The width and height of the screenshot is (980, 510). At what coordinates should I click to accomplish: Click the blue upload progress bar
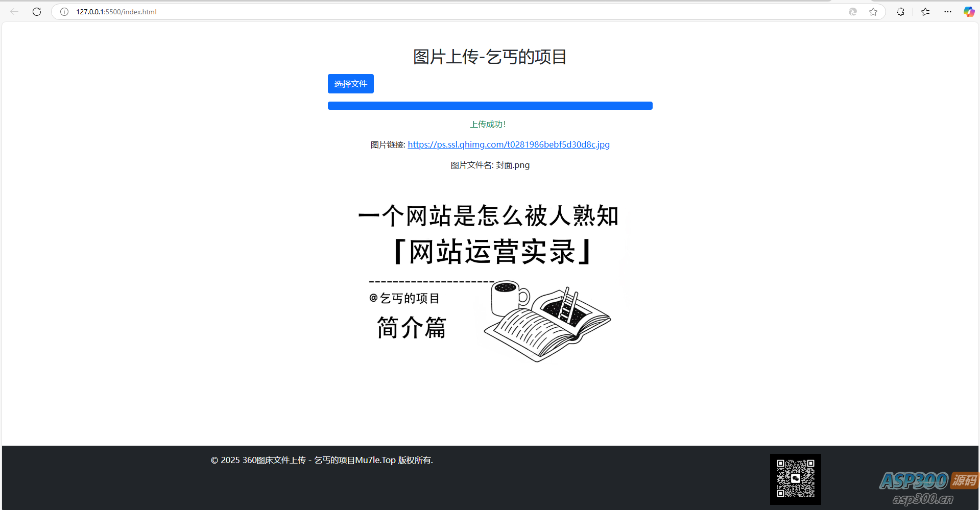tap(490, 105)
